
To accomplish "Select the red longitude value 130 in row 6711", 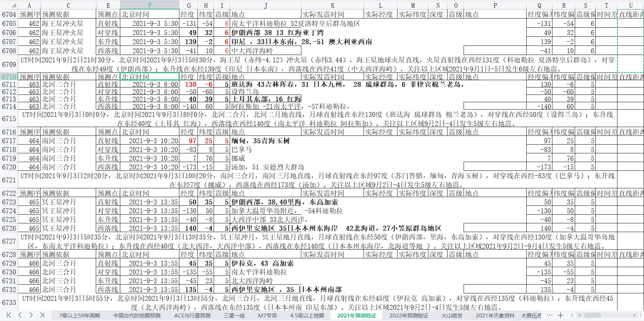I will tap(189, 84).
